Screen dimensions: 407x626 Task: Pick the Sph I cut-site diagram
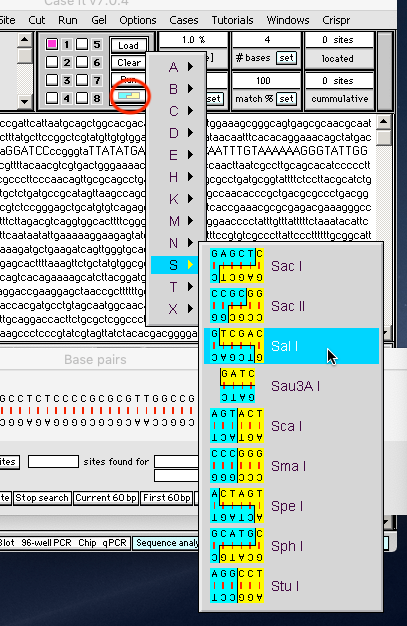coord(237,545)
